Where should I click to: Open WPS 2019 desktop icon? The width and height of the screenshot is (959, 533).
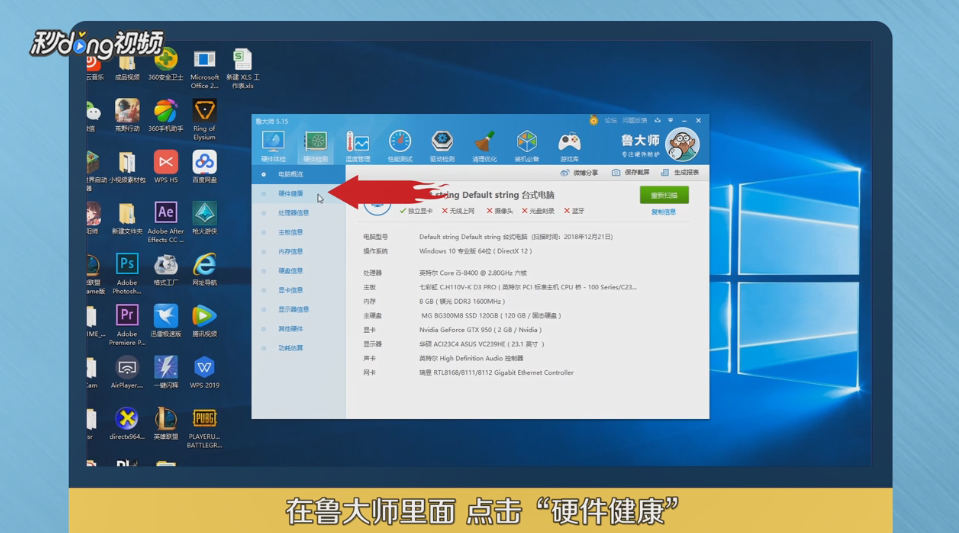(204, 373)
